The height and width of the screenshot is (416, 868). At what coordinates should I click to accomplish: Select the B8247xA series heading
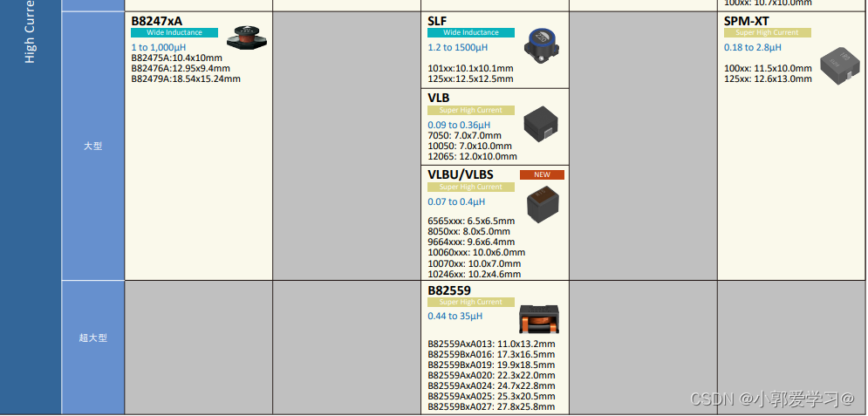157,21
